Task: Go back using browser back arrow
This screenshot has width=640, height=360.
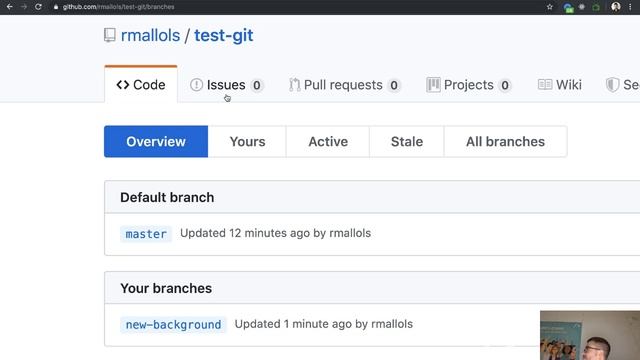Action: click(9, 7)
